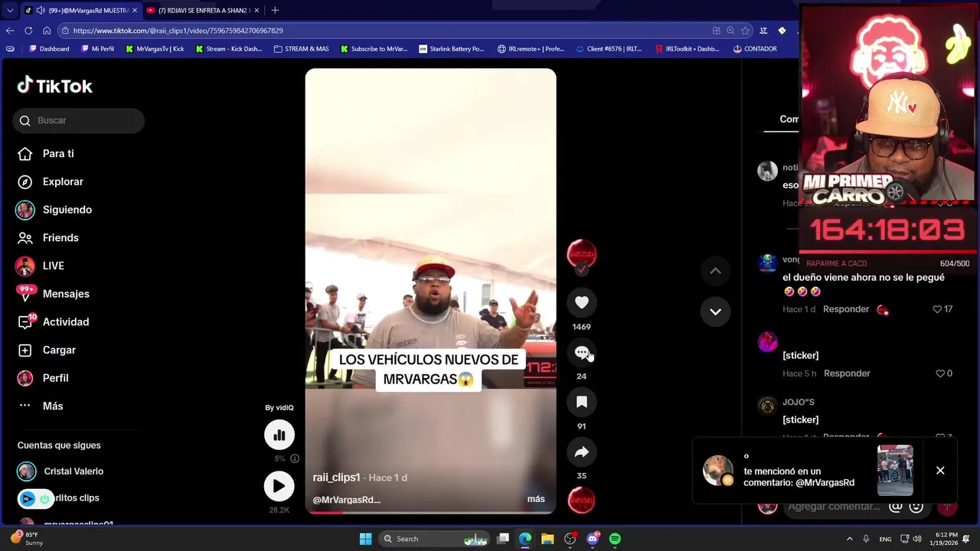980x551 pixels.
Task: Click the Explorar compass icon
Action: tap(25, 182)
